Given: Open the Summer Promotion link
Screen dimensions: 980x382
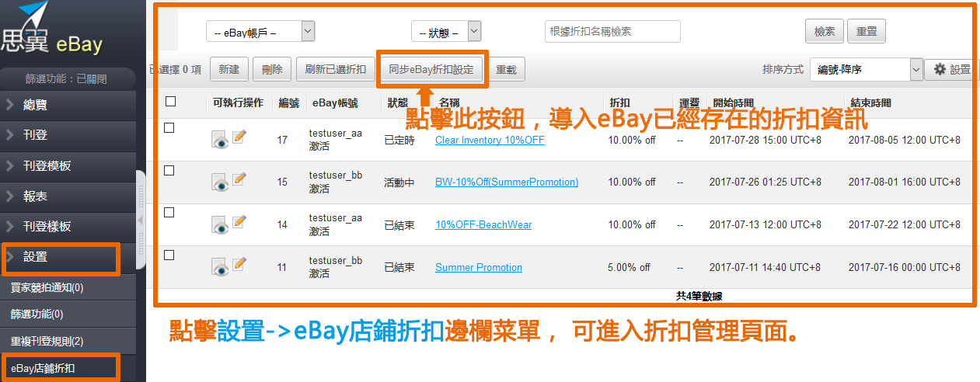Looking at the screenshot, I should click(x=479, y=268).
